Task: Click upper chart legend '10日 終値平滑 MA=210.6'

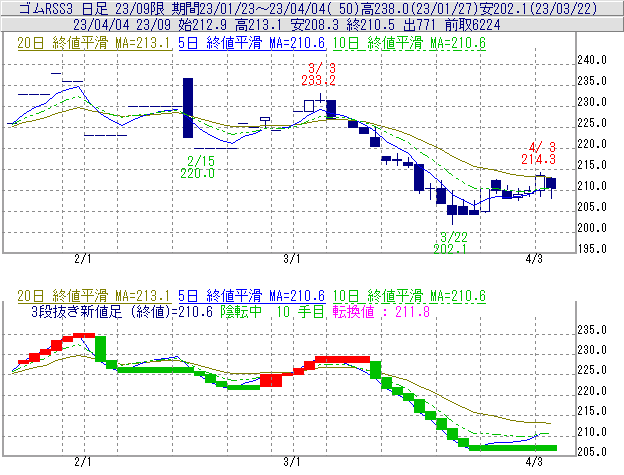Action: point(409,43)
